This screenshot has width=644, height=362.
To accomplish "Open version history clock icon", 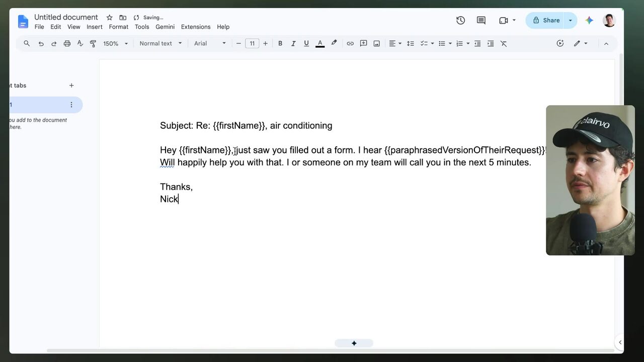I will [460, 20].
